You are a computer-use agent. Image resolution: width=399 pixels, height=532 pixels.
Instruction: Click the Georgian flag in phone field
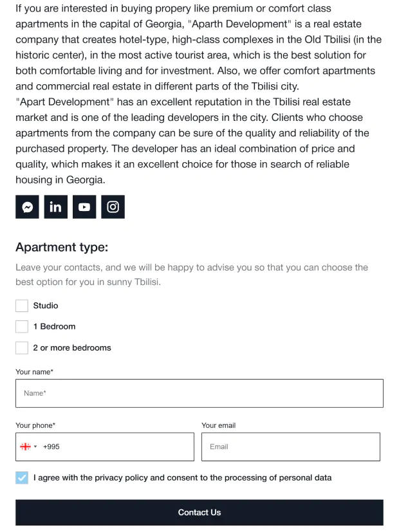[x=26, y=446]
